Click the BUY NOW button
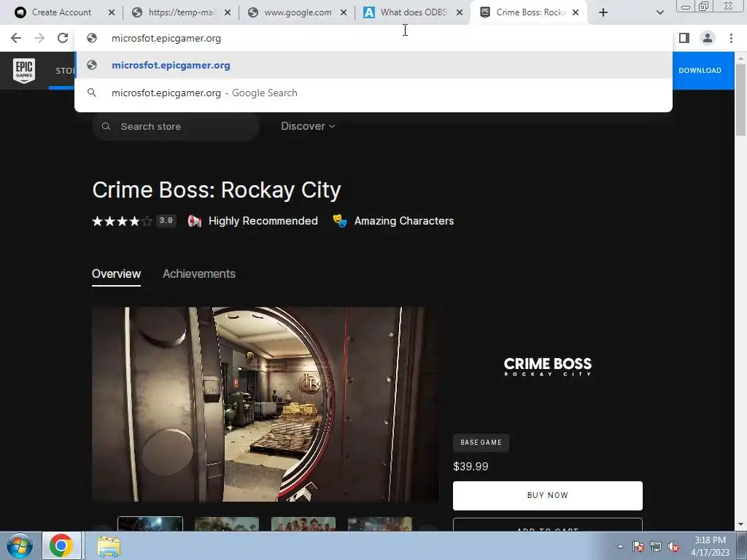Screen dimensions: 747x560 coord(547,495)
